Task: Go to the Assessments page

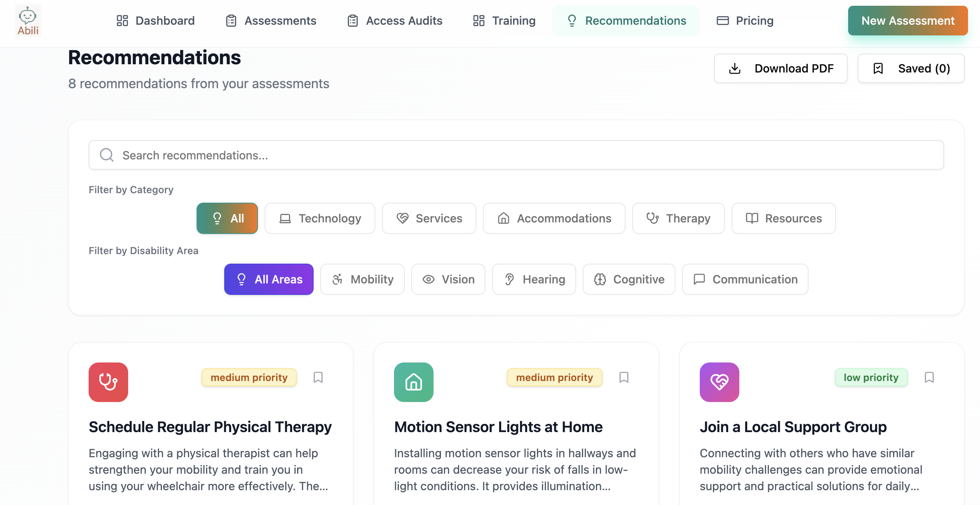Action: (271, 21)
